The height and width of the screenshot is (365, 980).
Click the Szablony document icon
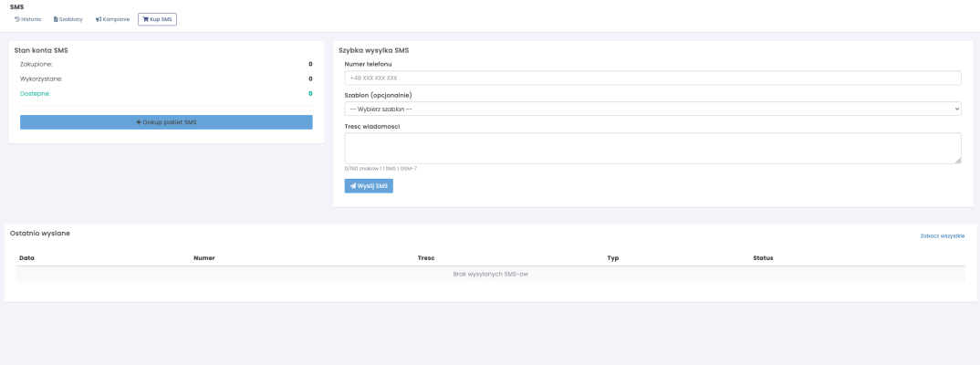coord(57,19)
